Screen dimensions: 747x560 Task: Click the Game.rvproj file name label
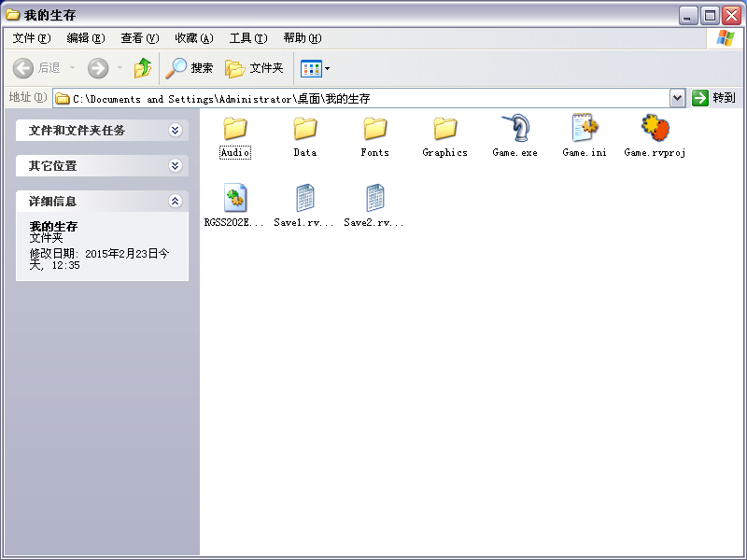655,152
